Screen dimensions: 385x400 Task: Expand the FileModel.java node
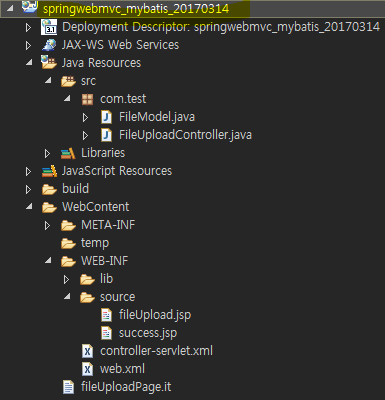coord(85,117)
